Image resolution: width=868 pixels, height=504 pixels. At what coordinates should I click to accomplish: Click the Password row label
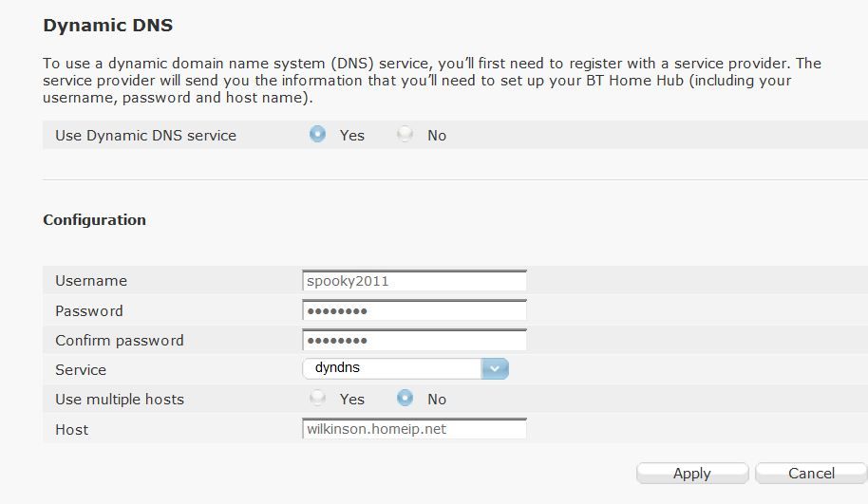pyautogui.click(x=89, y=310)
